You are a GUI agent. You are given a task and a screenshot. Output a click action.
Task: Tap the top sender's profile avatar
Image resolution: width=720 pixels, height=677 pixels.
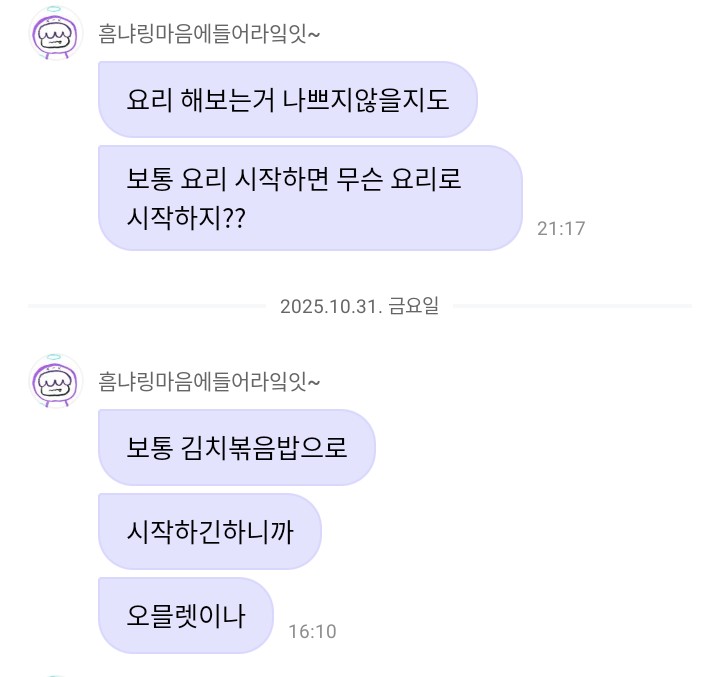pos(56,35)
